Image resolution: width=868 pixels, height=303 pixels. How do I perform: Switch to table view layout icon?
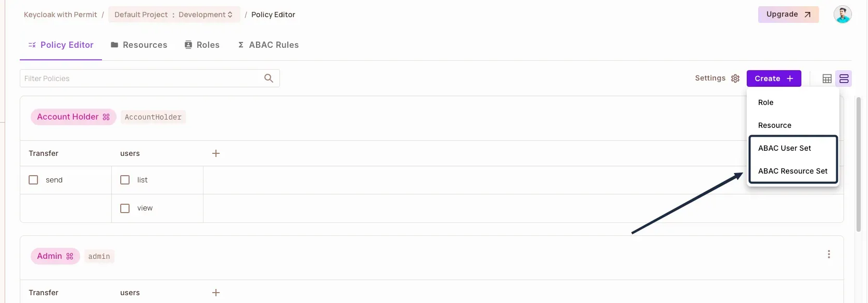click(827, 78)
